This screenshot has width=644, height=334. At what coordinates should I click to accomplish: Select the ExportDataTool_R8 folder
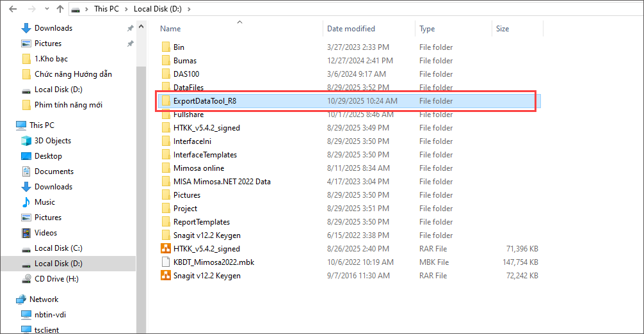pos(205,101)
